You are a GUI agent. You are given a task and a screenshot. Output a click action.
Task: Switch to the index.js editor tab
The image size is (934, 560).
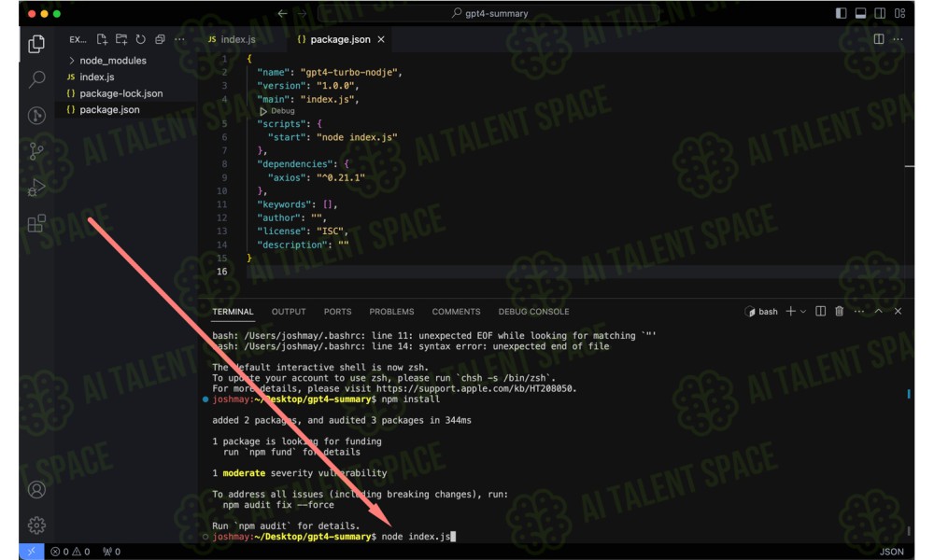click(232, 39)
